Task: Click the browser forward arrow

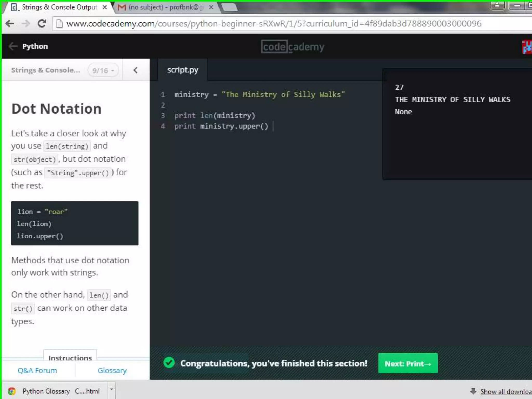Action: [26, 24]
